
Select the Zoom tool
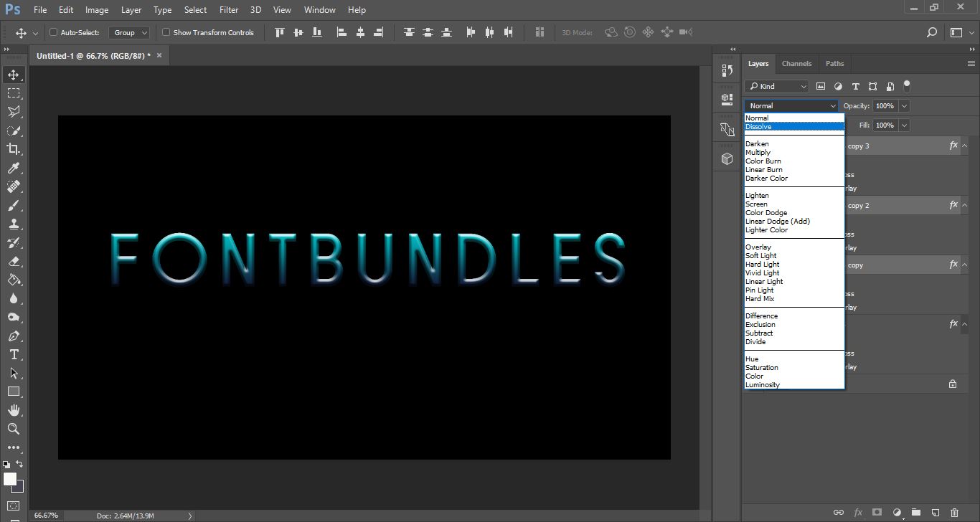pyautogui.click(x=14, y=429)
